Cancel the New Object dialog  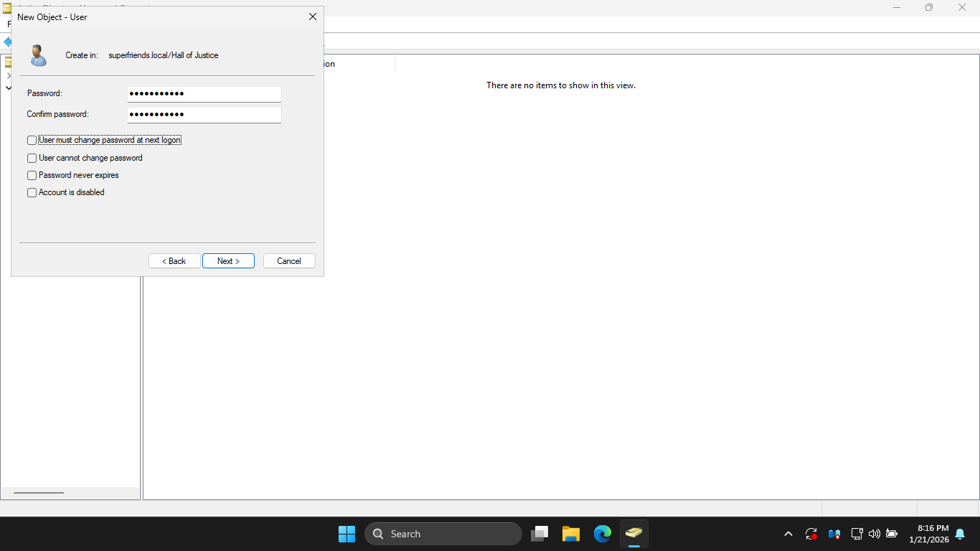point(289,261)
